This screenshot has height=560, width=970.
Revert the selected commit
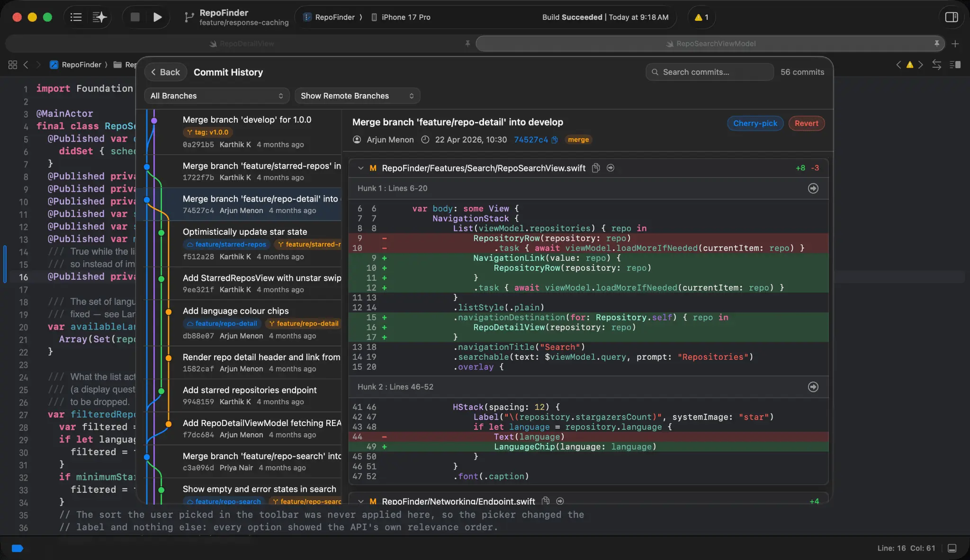(x=806, y=123)
